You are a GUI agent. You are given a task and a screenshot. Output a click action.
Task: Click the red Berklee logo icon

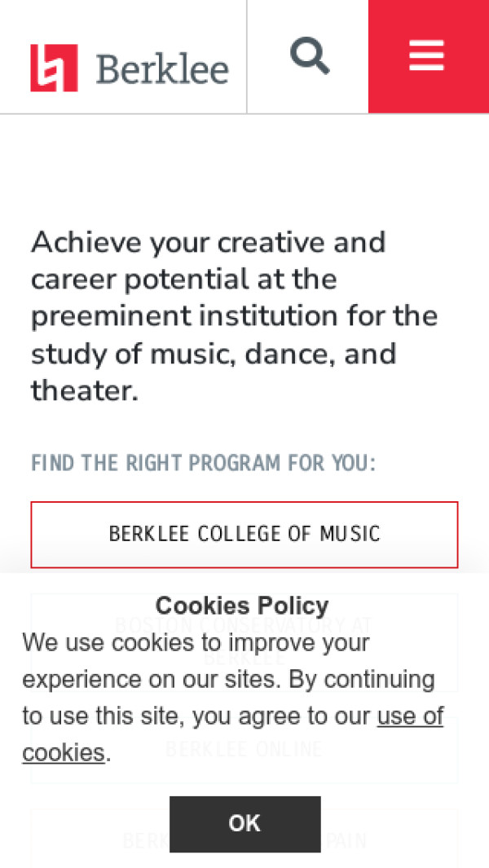pyautogui.click(x=54, y=68)
